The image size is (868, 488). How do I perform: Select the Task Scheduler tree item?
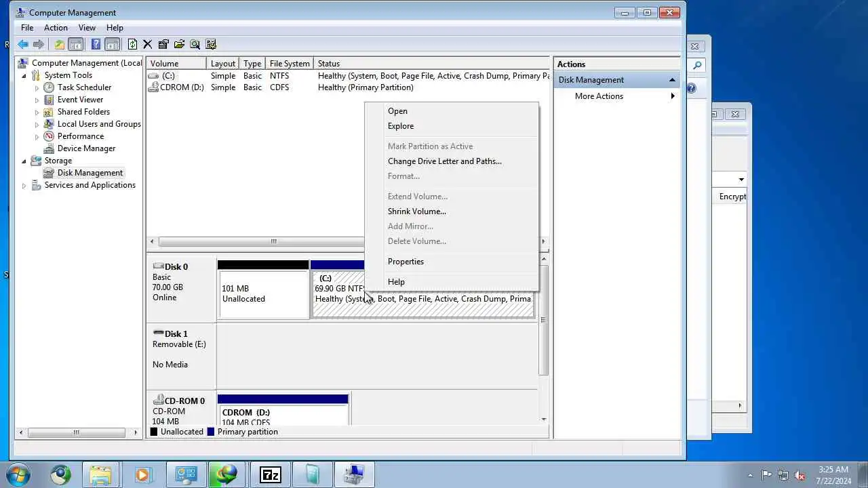coord(84,87)
